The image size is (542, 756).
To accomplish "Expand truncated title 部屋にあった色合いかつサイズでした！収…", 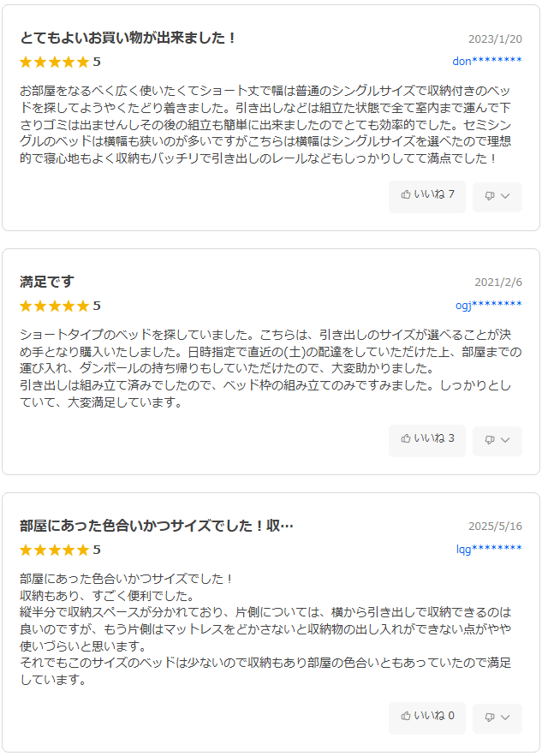I will tap(157, 526).
